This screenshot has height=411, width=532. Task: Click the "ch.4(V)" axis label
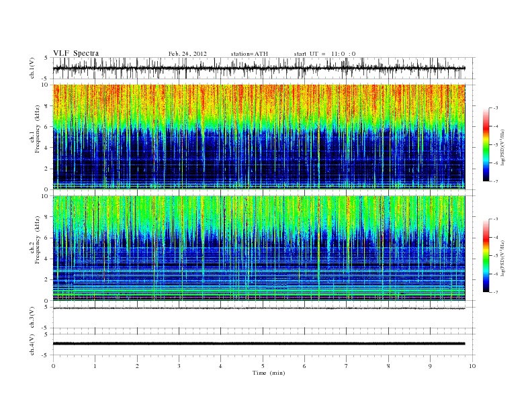coord(32,345)
